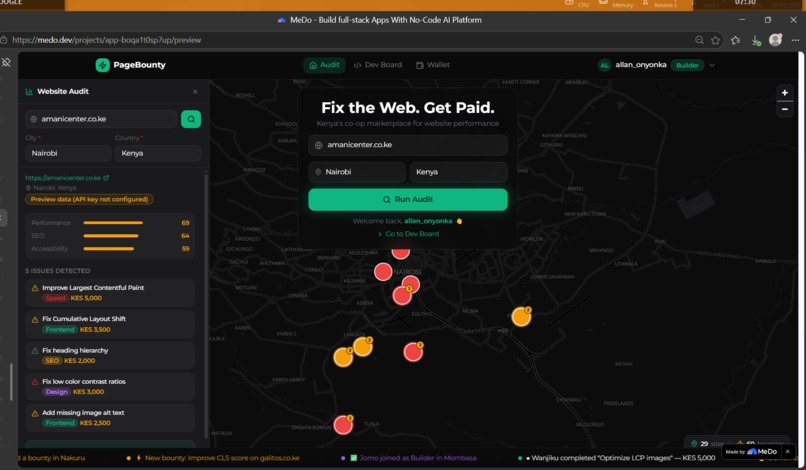This screenshot has height=470, width=806.
Task: Zoom out the map with minus button
Action: (784, 110)
